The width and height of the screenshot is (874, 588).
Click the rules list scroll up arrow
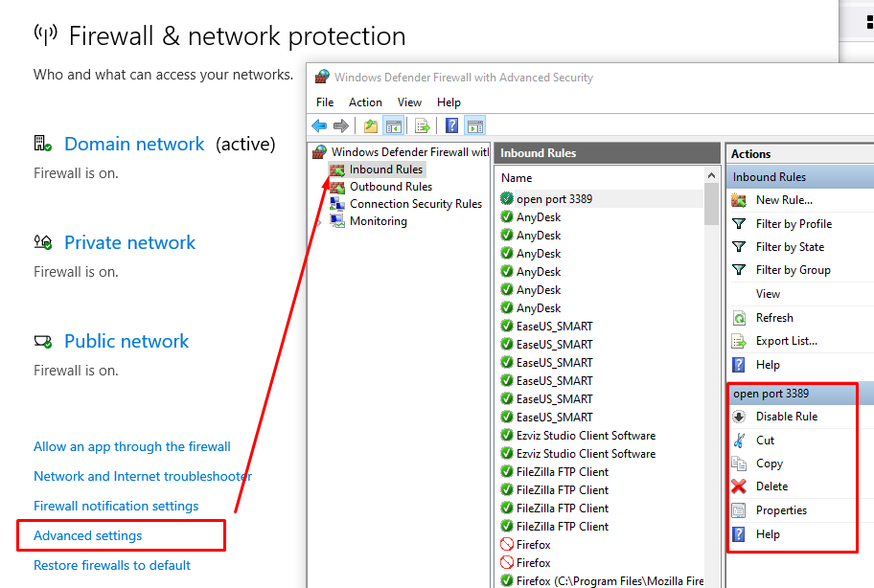(x=711, y=176)
